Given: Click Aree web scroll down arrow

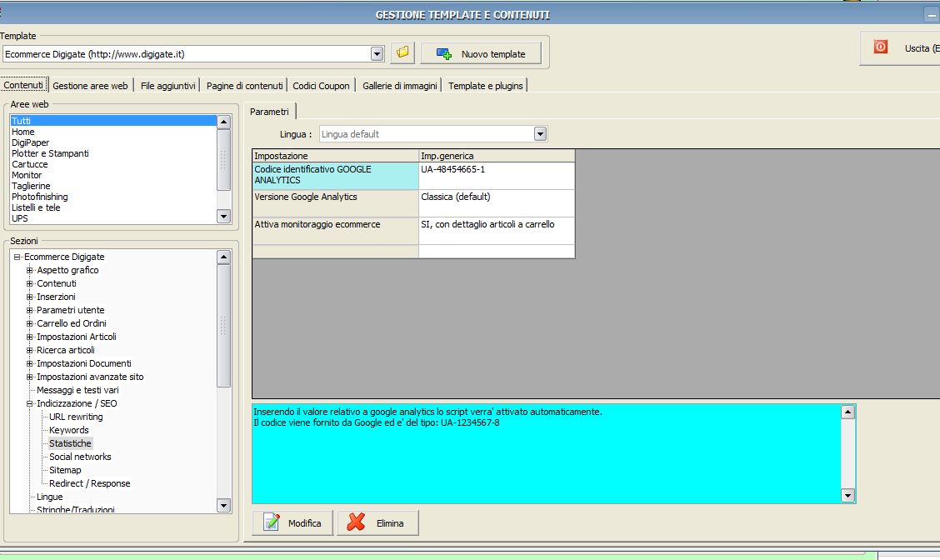Looking at the screenshot, I should 223,217.
